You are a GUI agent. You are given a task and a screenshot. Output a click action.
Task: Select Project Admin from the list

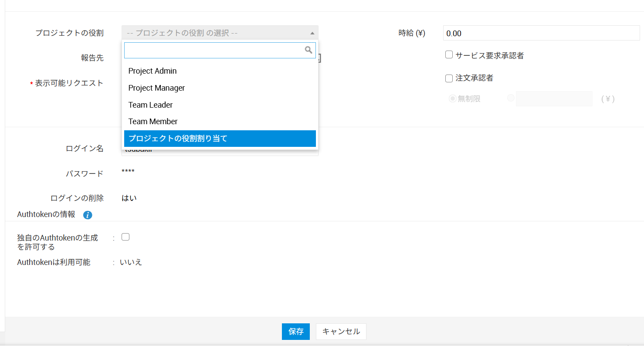coord(153,71)
